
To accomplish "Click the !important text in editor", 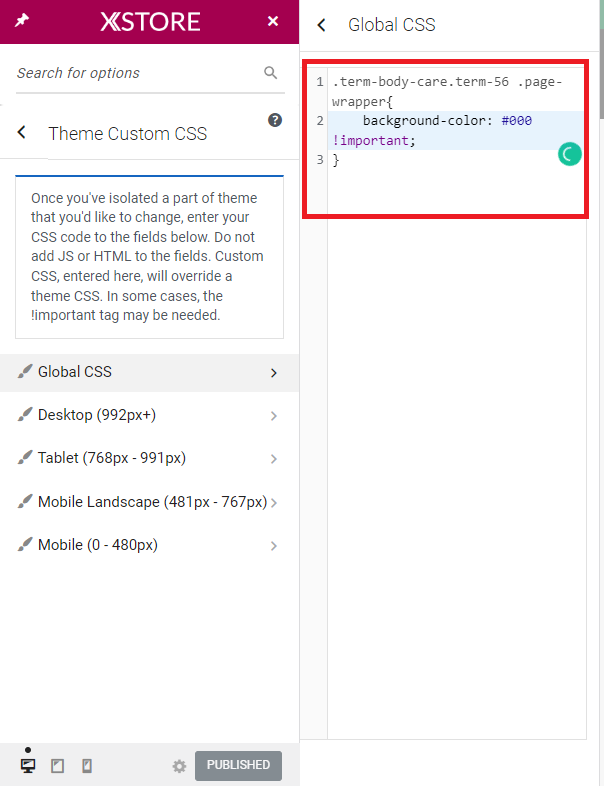I will point(370,140).
